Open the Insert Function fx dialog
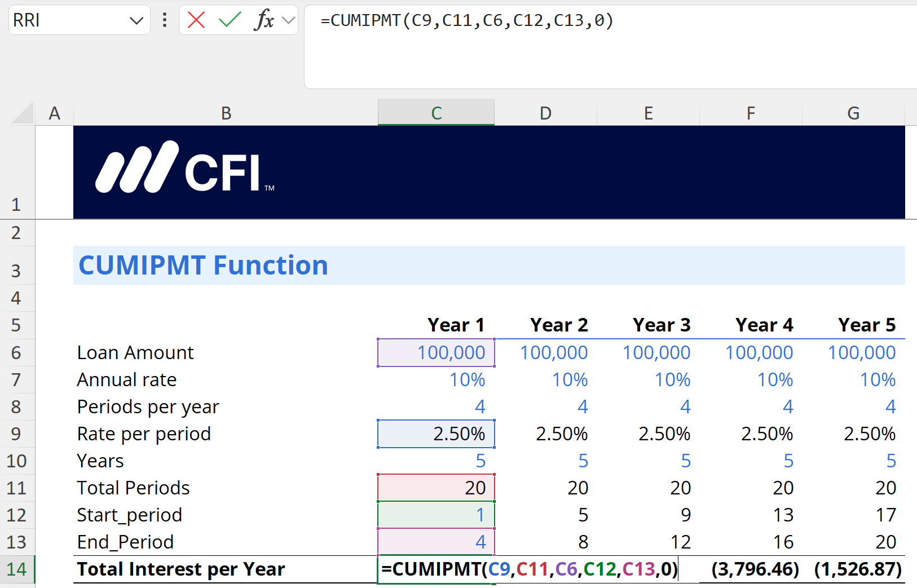This screenshot has width=917, height=588. click(x=263, y=20)
